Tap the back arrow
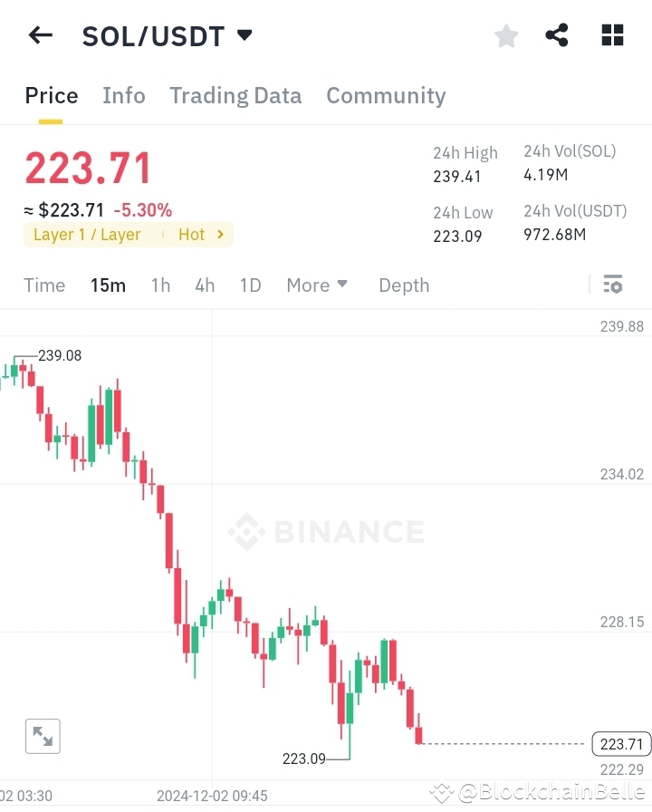Viewport: 652px width, 812px height. tap(39, 35)
